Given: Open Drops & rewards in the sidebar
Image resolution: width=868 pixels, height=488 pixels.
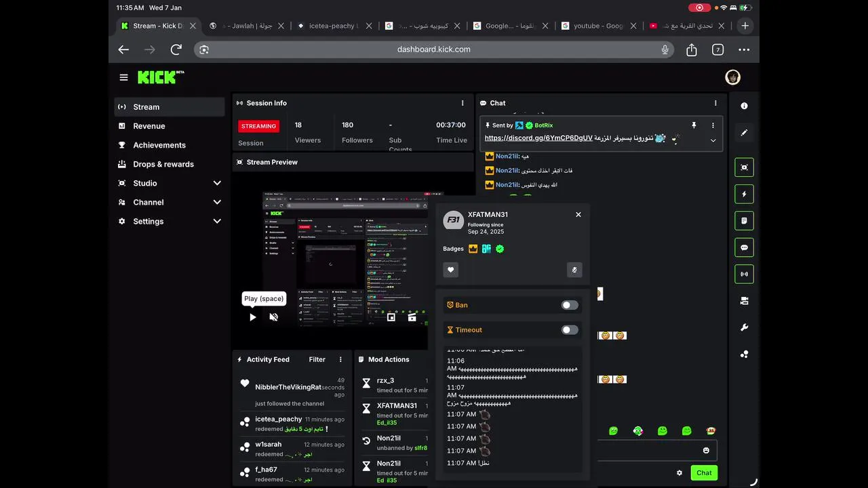Looking at the screenshot, I should (170, 164).
